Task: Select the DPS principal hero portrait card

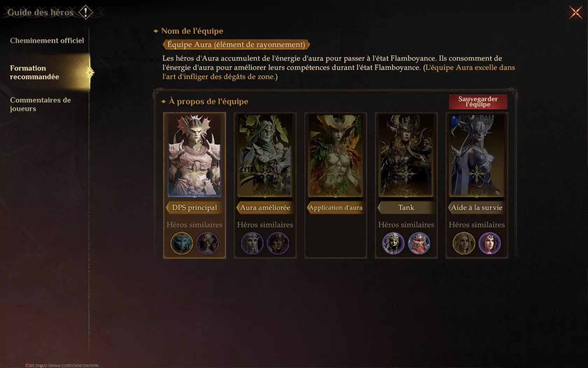Action: pos(195,156)
